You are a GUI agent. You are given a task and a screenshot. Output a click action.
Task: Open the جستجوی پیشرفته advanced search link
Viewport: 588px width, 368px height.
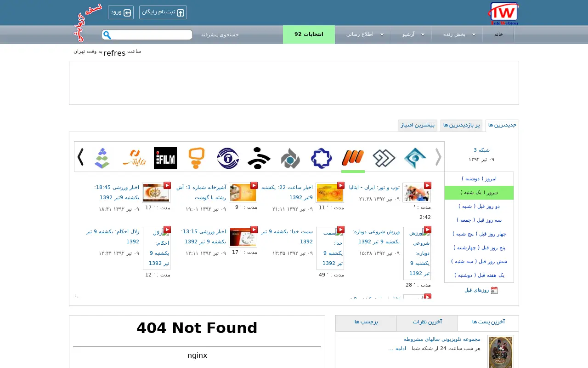(220, 35)
